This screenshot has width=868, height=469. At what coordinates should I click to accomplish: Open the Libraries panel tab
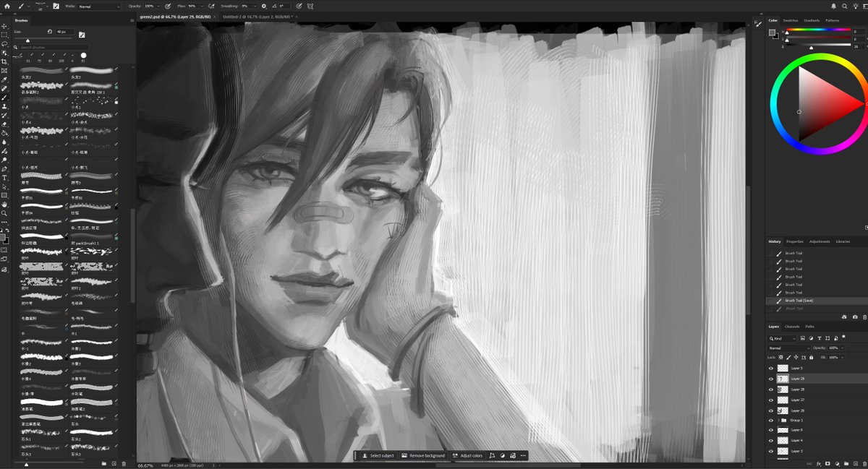(x=843, y=241)
